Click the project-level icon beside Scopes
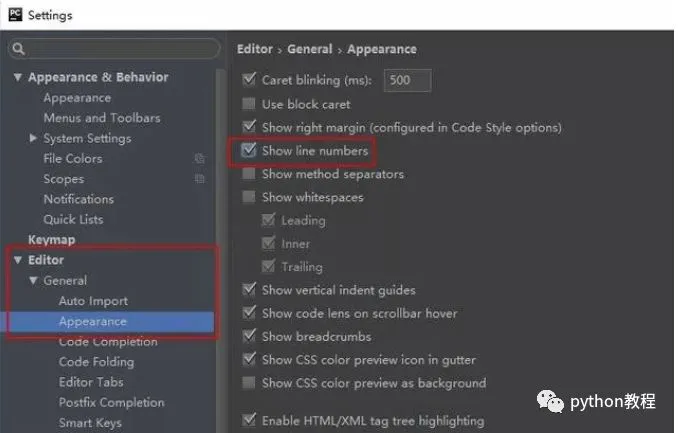Viewport: 678px width, 433px height. [x=199, y=179]
